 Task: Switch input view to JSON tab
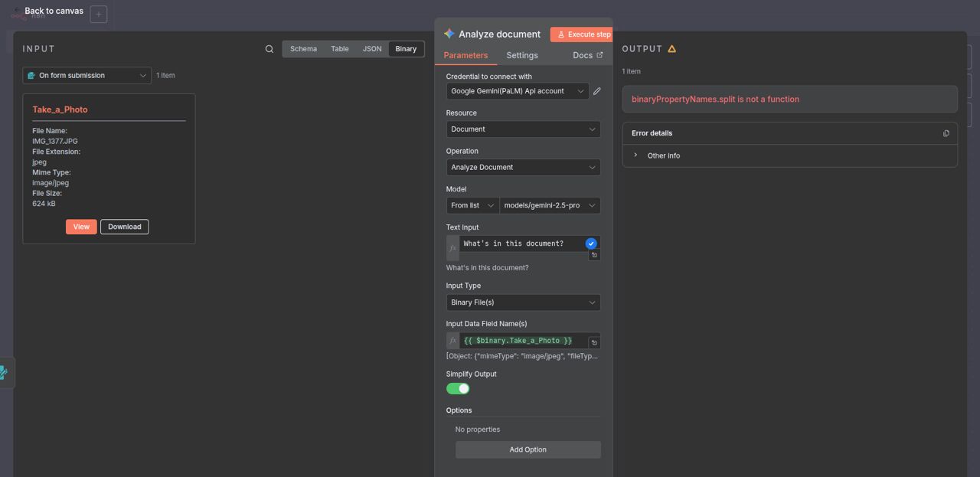tap(372, 49)
